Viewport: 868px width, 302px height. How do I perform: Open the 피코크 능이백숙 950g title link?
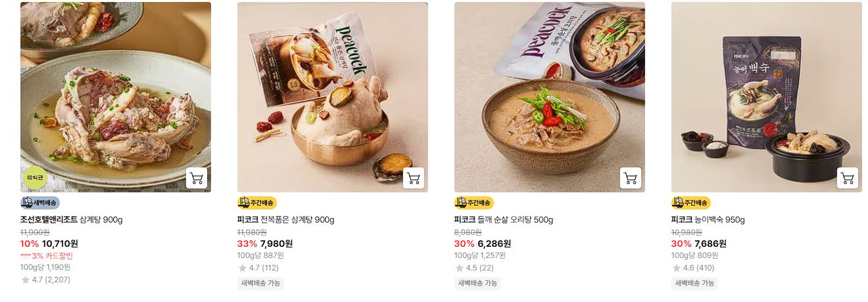point(708,220)
